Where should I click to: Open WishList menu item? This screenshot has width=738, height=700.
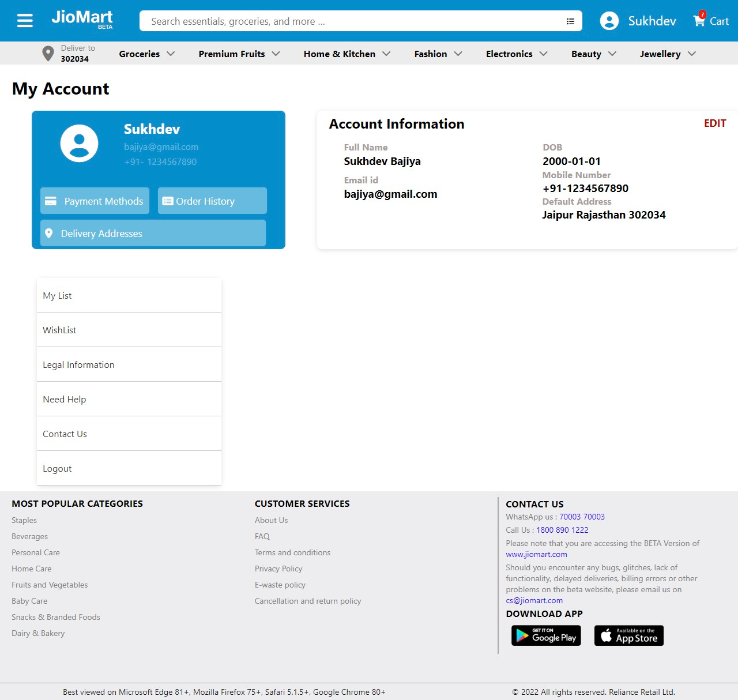[x=129, y=330]
